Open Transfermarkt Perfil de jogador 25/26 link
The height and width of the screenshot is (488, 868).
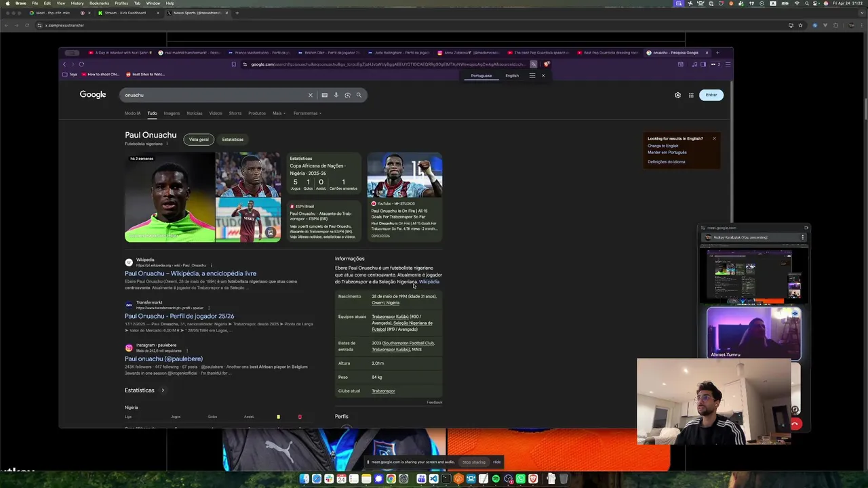(x=179, y=316)
